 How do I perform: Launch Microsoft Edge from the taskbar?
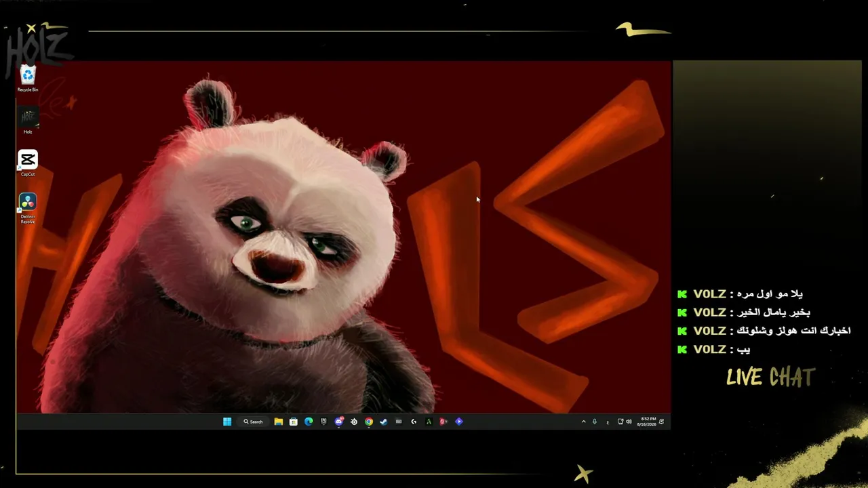309,422
